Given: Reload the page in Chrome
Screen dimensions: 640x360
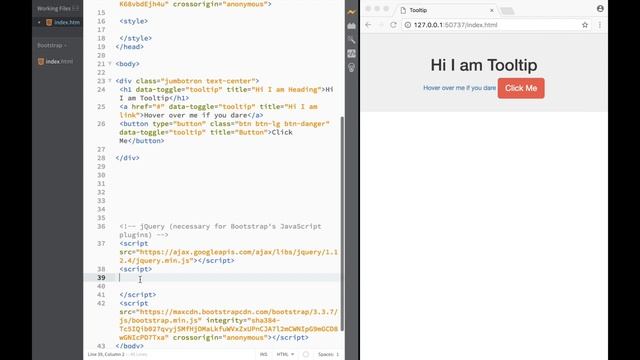Looking at the screenshot, I should pyautogui.click(x=393, y=25).
